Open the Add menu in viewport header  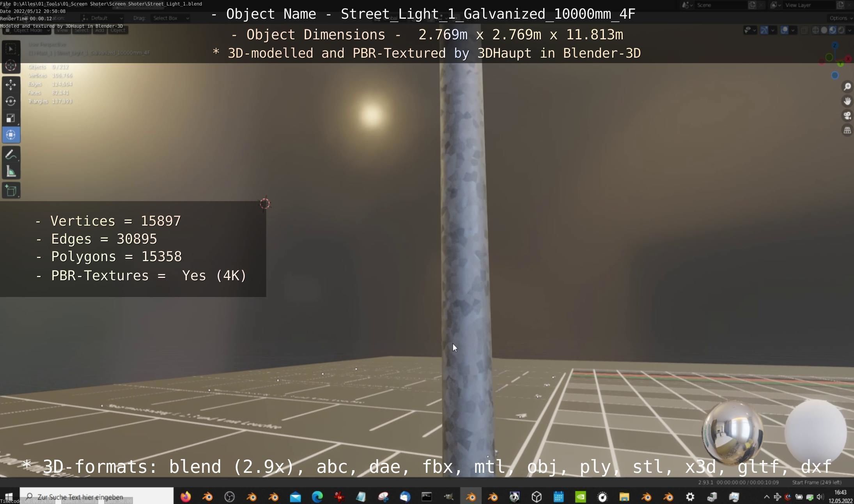click(x=99, y=30)
